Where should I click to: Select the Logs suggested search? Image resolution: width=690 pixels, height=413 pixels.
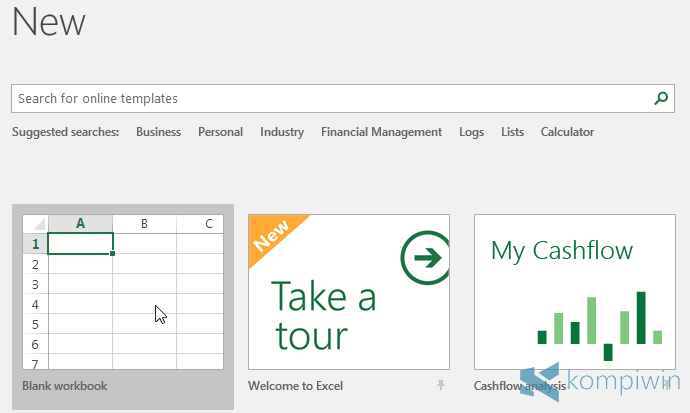point(471,132)
